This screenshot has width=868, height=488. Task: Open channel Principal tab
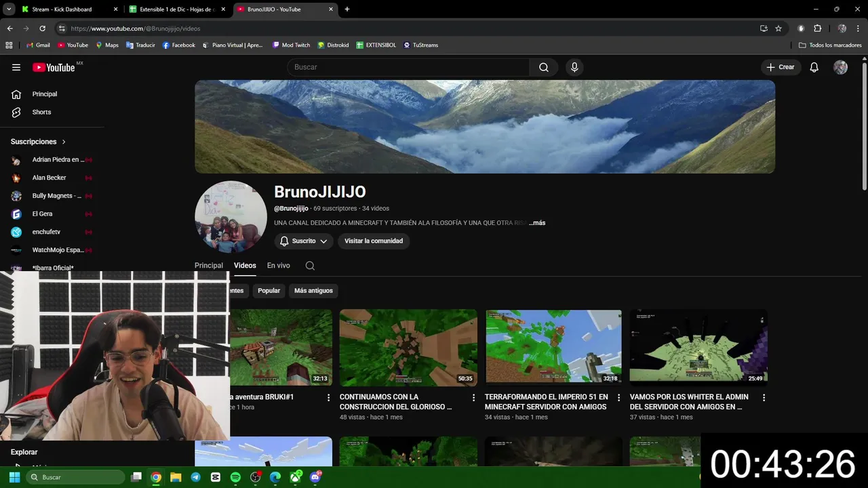209,266
